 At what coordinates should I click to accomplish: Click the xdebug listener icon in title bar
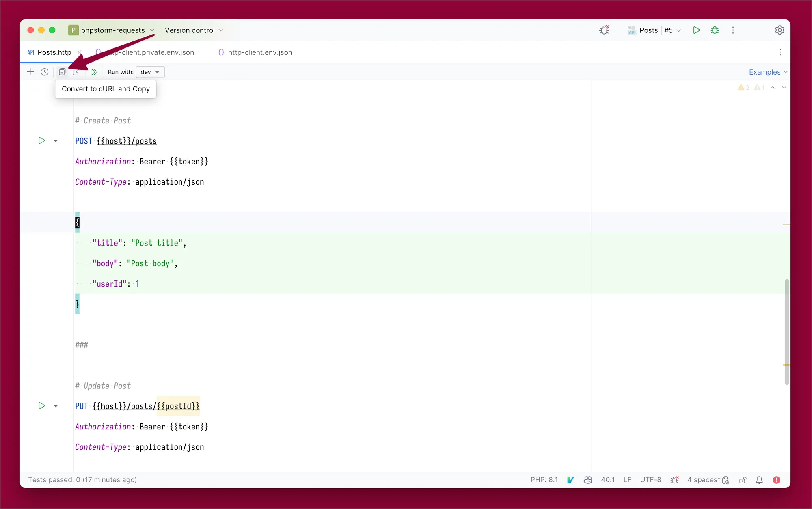(605, 30)
